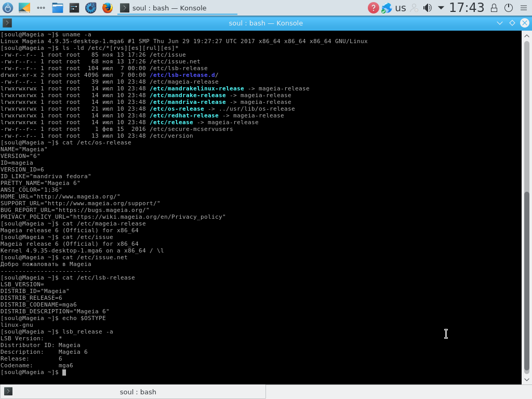
Task: Maximize Konsole with the diamond button
Action: [512, 23]
